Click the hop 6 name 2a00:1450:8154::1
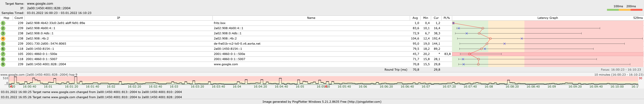The height and width of the screenshot is (104, 644). (228, 49)
